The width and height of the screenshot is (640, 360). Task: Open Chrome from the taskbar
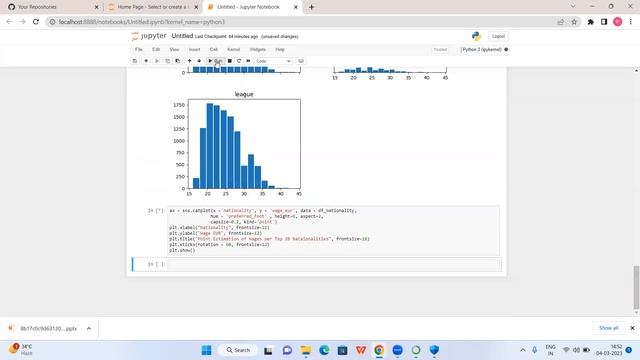tap(379, 350)
